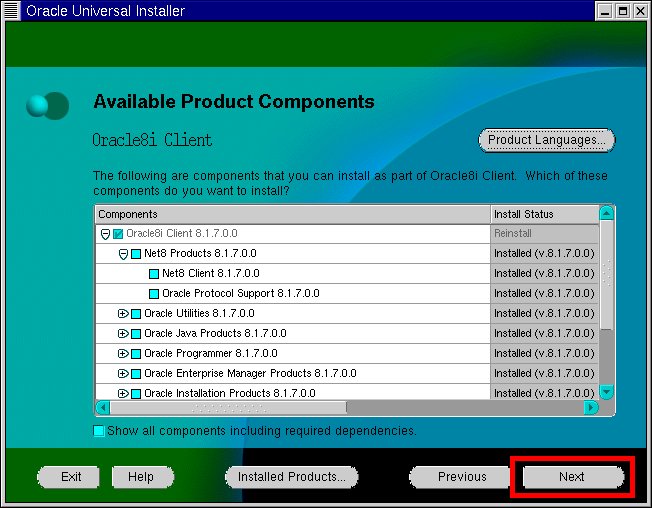The width and height of the screenshot is (652, 508).
Task: Close the Oracle Universal Installer window
Action: 640,11
